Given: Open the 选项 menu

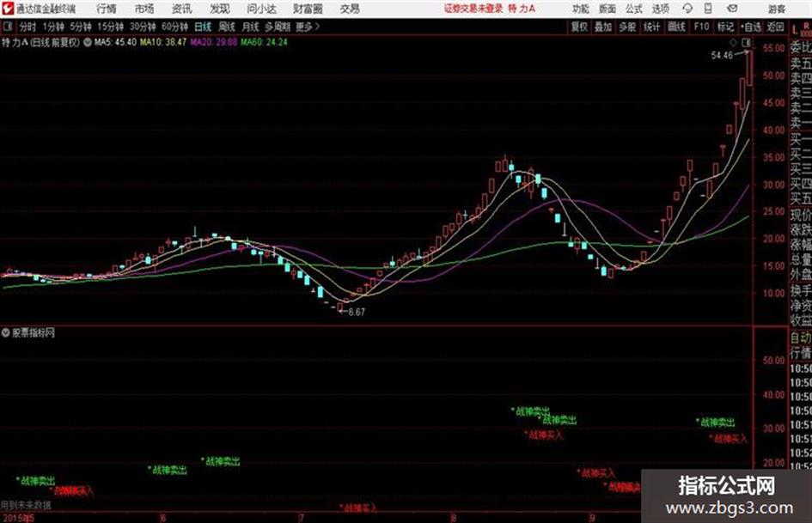Looking at the screenshot, I should 660,9.
